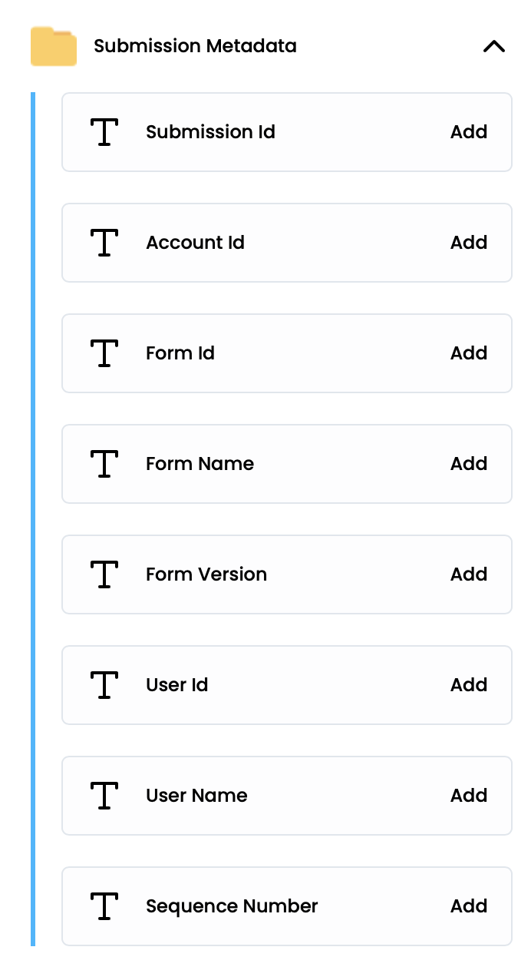The image size is (531, 980).
Task: Add the Form Version field
Action: tap(469, 574)
